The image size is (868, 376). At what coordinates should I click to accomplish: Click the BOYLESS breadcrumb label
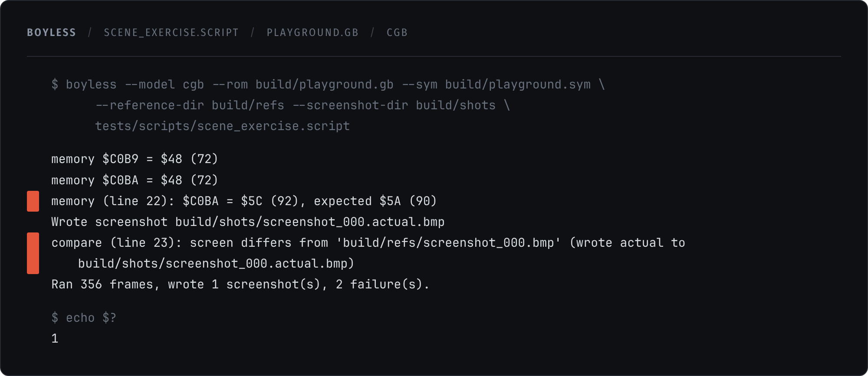point(51,33)
